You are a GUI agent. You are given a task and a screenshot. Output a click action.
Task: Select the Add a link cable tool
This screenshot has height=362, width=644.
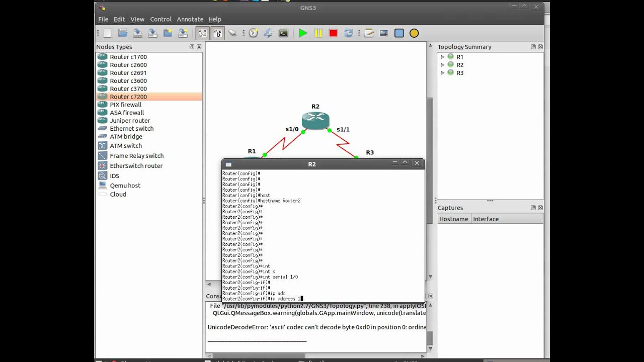232,33
